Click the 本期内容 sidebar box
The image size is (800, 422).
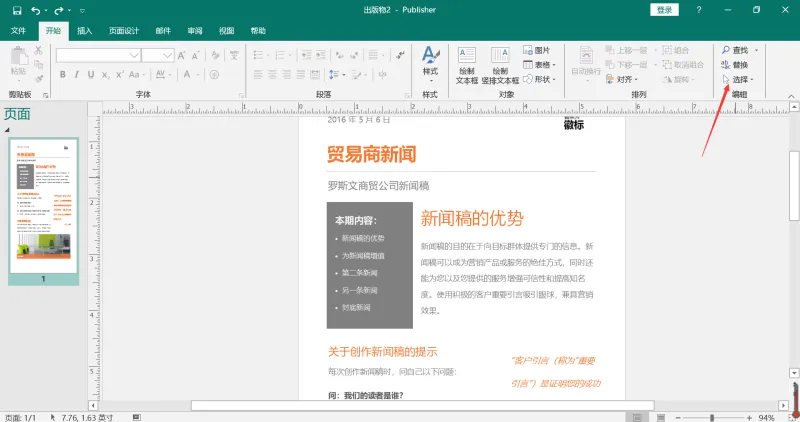click(x=369, y=265)
